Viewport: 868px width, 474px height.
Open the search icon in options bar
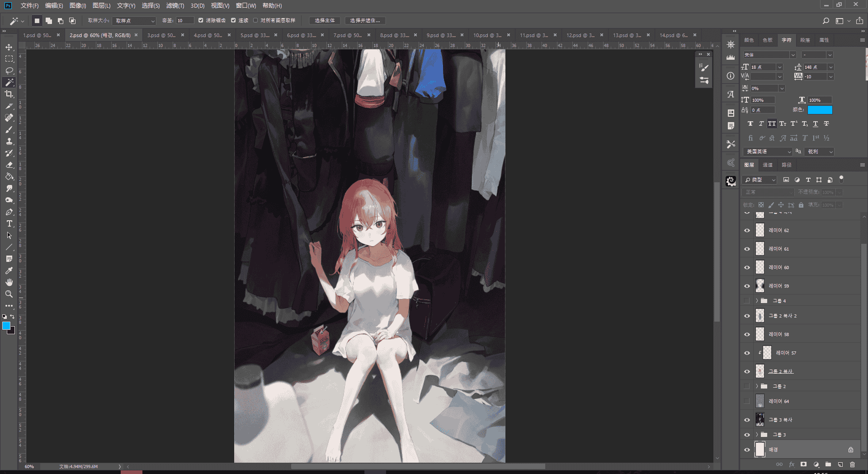826,21
